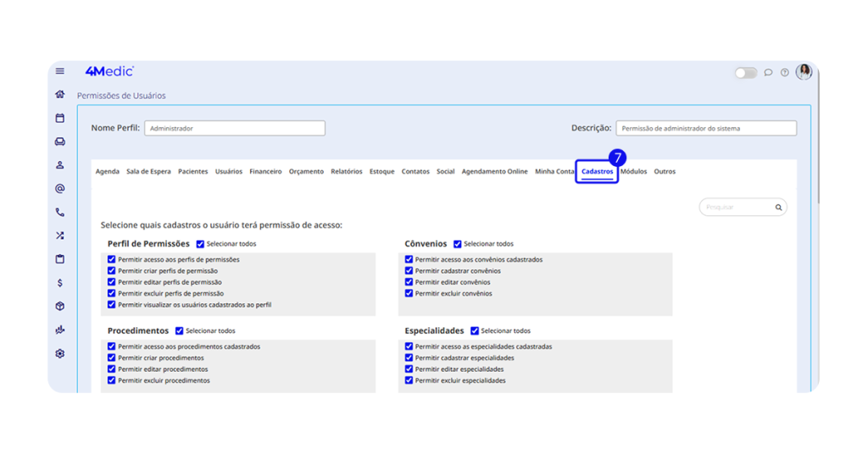The width and height of the screenshot is (868, 455).
Task: Open the user avatar menu
Action: 804,72
